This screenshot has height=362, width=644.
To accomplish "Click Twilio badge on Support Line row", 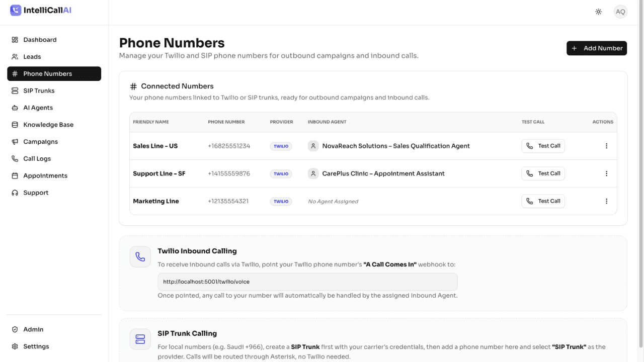I will (281, 174).
